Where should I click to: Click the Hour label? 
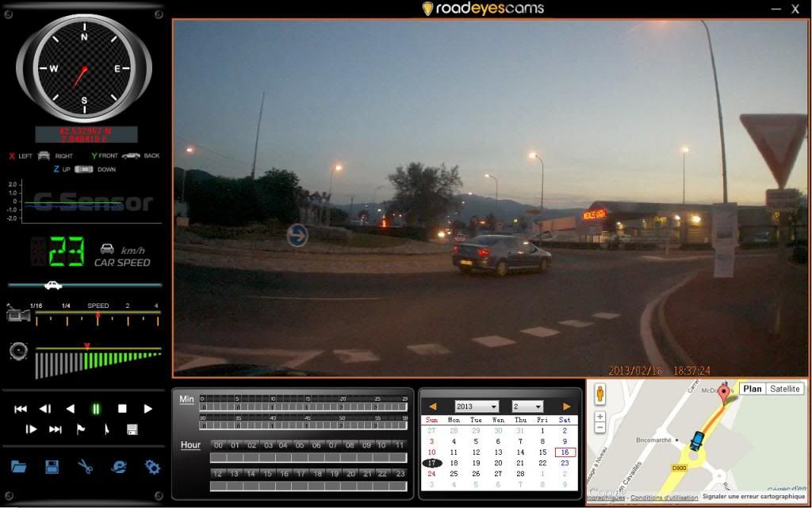coord(190,444)
